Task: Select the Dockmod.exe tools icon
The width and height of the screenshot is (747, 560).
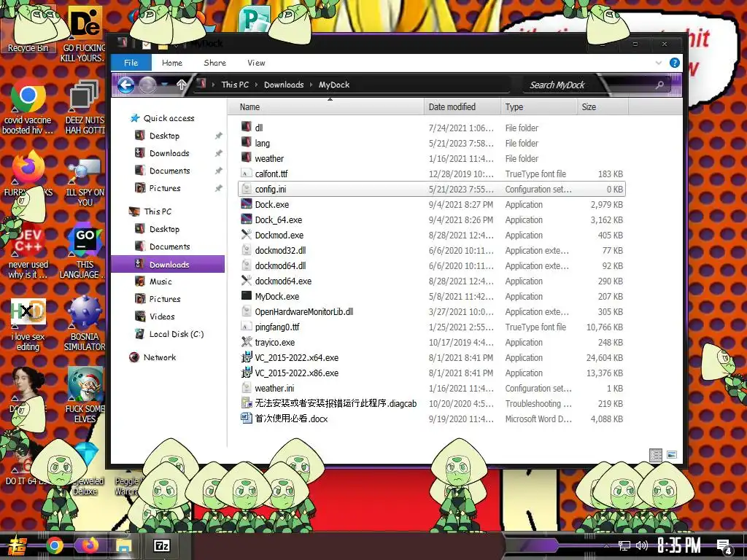Action: [x=247, y=234]
